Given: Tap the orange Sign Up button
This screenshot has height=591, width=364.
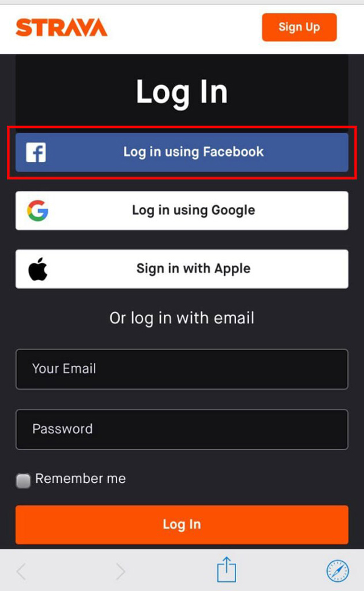Looking at the screenshot, I should [x=299, y=27].
